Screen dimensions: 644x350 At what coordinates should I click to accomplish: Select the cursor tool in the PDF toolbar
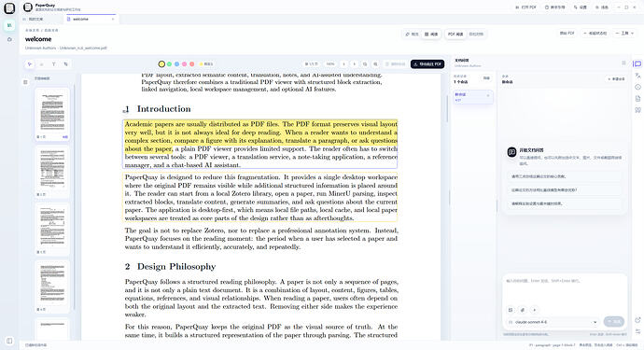tap(30, 64)
